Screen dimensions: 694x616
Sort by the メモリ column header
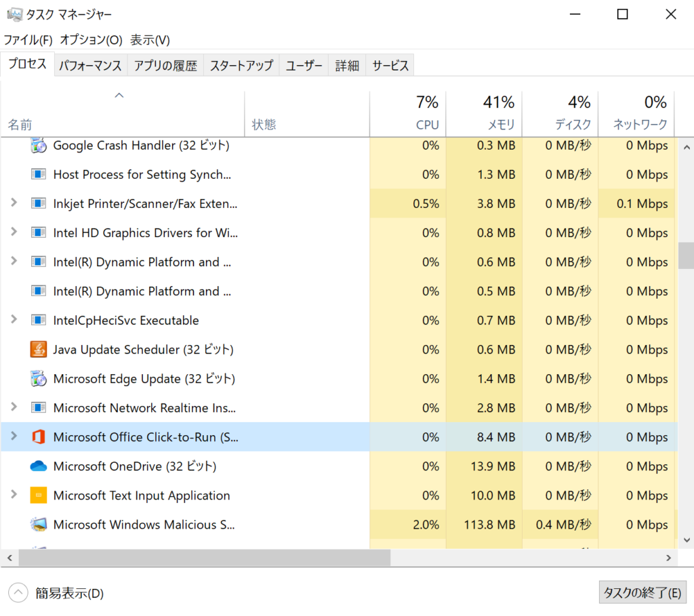pyautogui.click(x=484, y=114)
